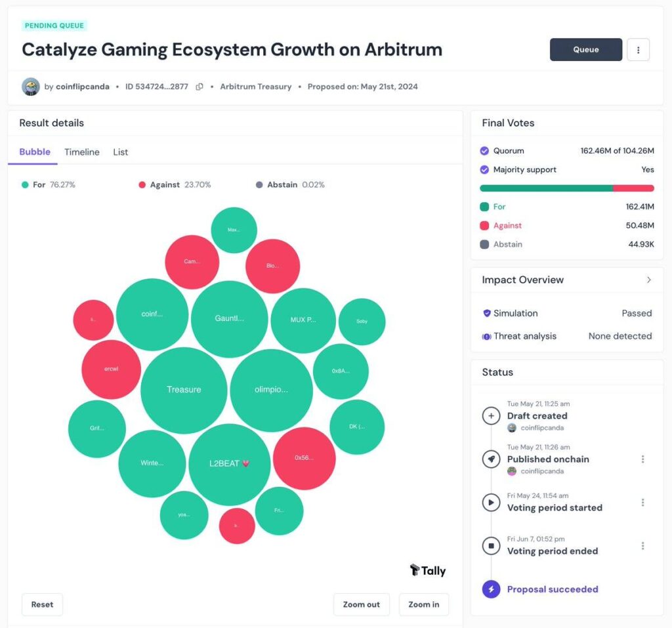Switch to the Timeline tab

pyautogui.click(x=82, y=152)
